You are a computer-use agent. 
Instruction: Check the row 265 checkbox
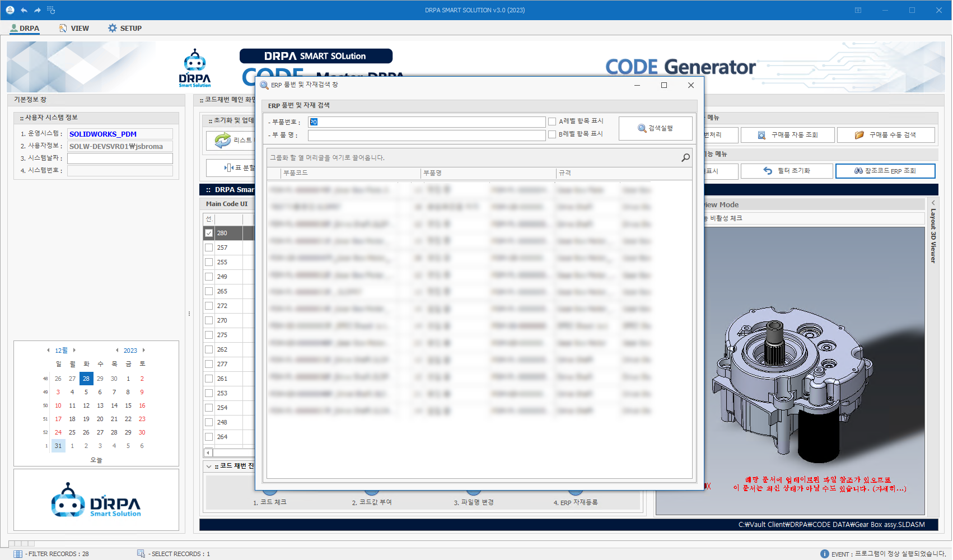point(209,291)
